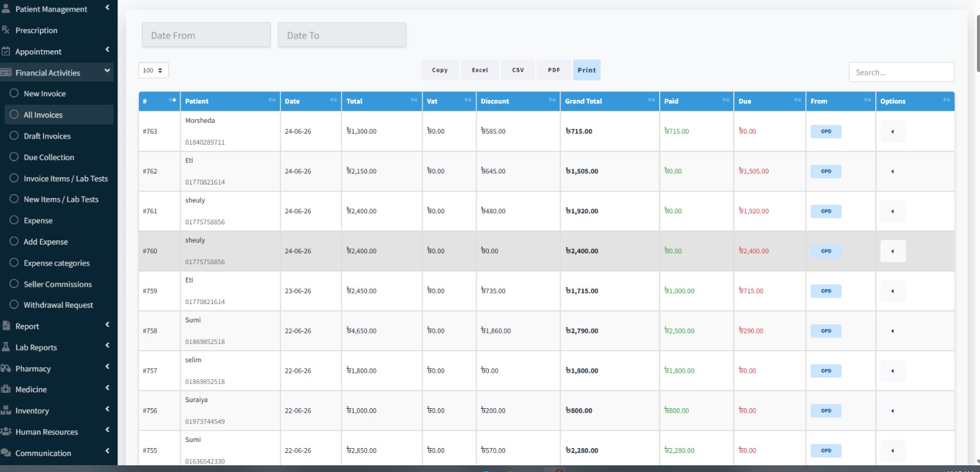
Task: Select Due Collection circle marker
Action: [14, 157]
